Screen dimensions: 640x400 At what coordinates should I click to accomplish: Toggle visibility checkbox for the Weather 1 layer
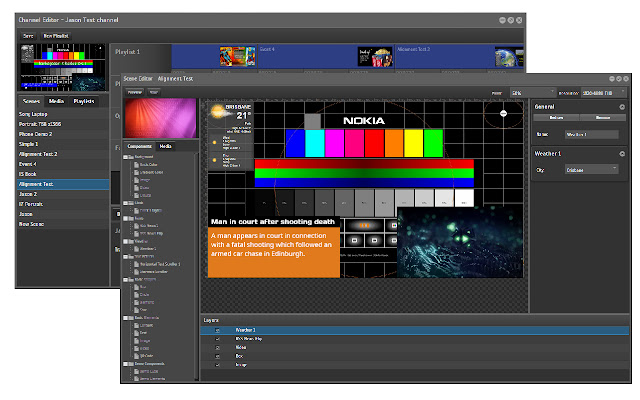click(218, 330)
